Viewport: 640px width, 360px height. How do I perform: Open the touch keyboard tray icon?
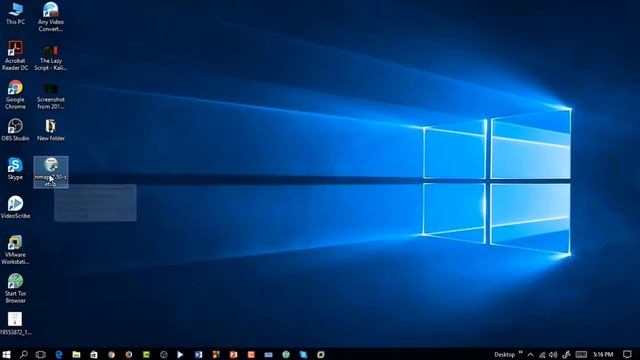point(581,354)
